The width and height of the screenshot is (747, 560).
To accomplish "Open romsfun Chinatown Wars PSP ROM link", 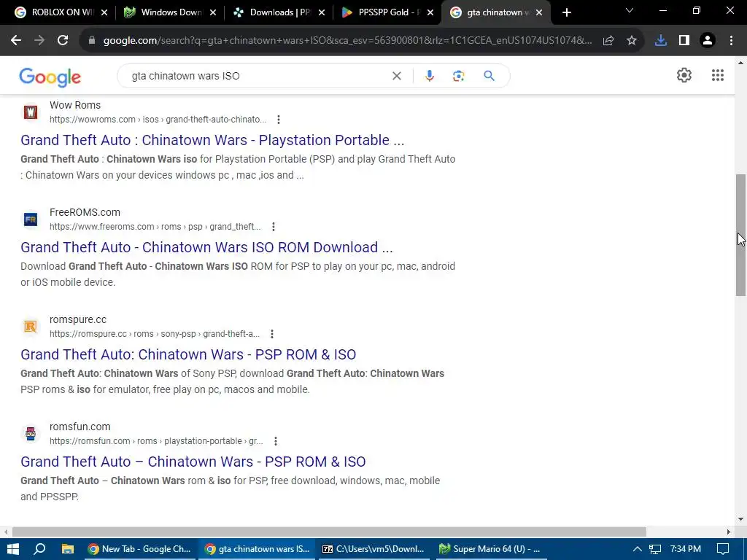I will [193, 462].
